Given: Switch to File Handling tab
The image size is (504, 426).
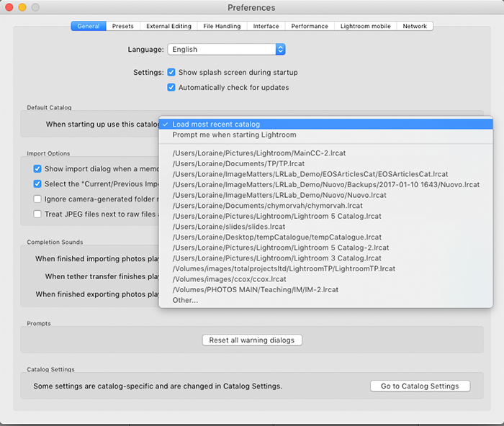Looking at the screenshot, I should tap(222, 26).
